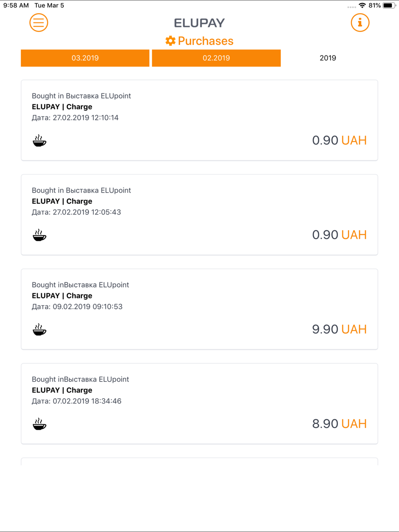Select the 8.90 UAH purchase amount
This screenshot has width=399, height=532.
(339, 424)
